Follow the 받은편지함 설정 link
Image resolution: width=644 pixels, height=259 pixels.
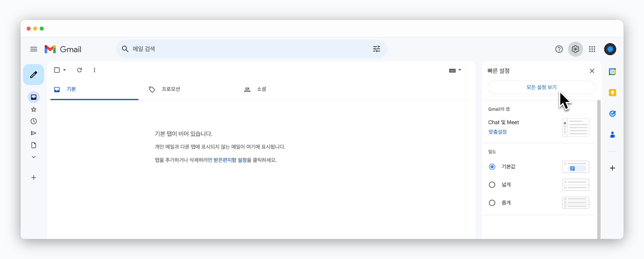point(230,160)
